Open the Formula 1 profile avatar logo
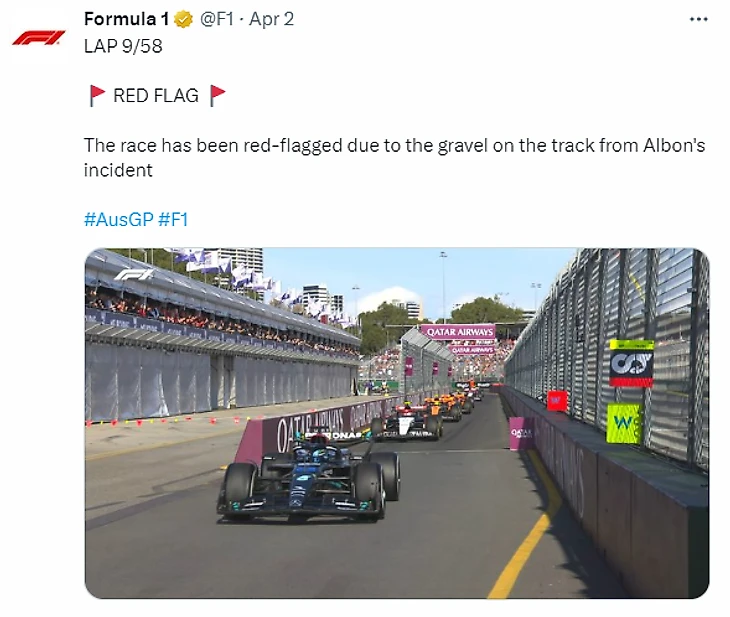730x617 pixels. click(38, 38)
